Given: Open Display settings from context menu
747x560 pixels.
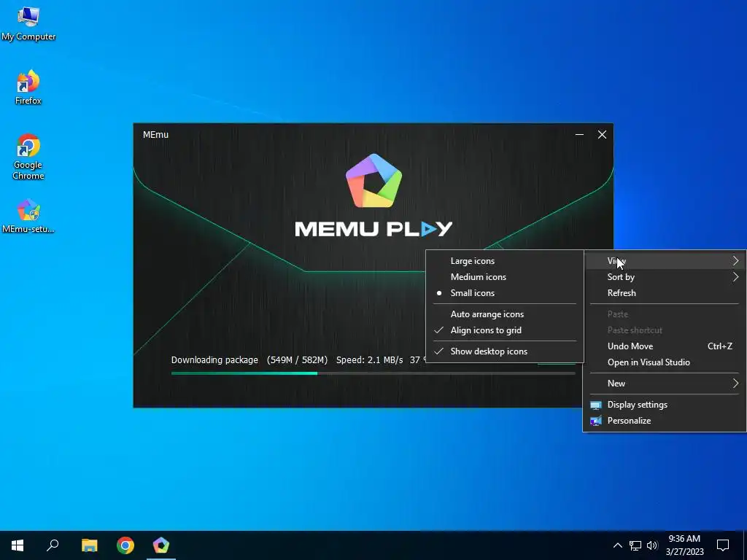Looking at the screenshot, I should pyautogui.click(x=665, y=405).
